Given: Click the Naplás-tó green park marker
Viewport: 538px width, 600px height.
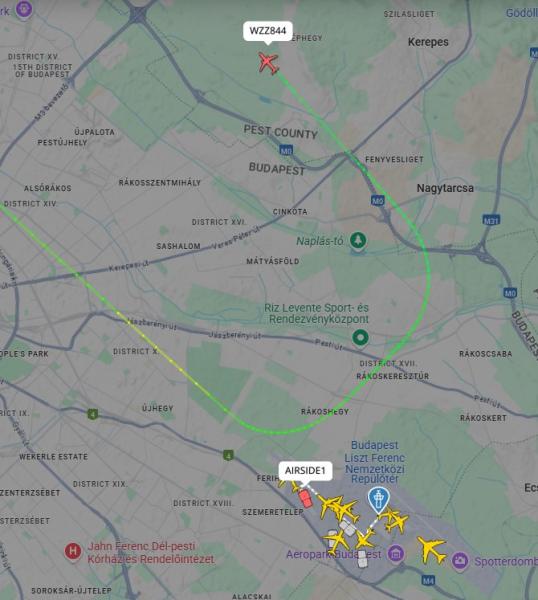Looking at the screenshot, I should [358, 241].
